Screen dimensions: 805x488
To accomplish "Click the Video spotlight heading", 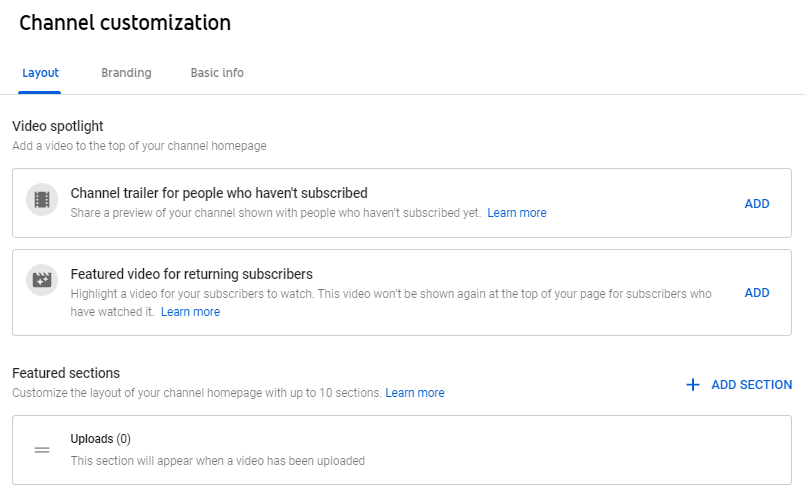I will coord(58,126).
